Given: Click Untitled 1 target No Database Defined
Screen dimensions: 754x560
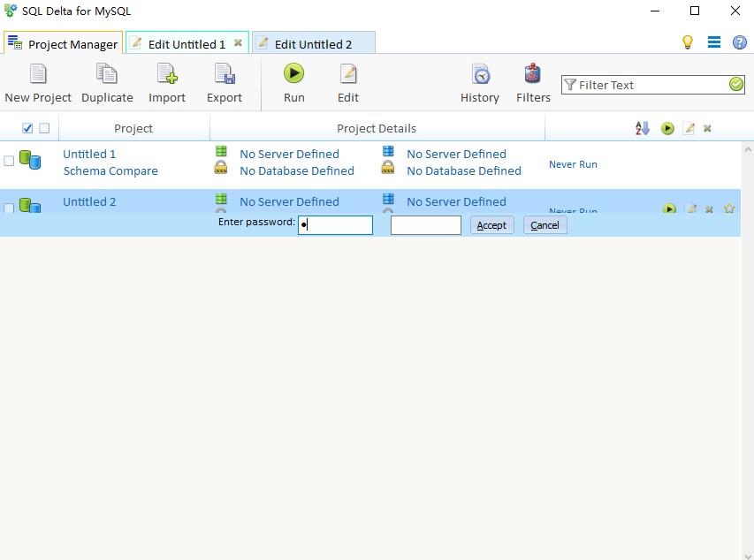Looking at the screenshot, I should click(464, 171).
